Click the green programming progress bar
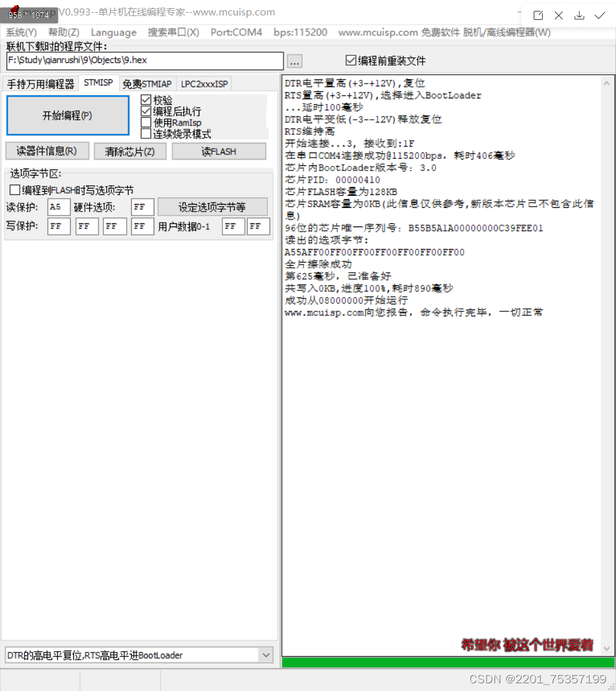This screenshot has height=691, width=616. 448,662
